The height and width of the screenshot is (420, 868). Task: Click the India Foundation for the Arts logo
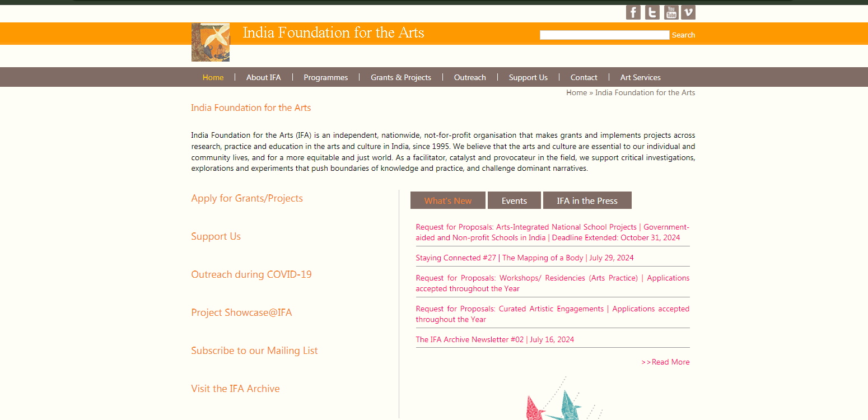[211, 42]
